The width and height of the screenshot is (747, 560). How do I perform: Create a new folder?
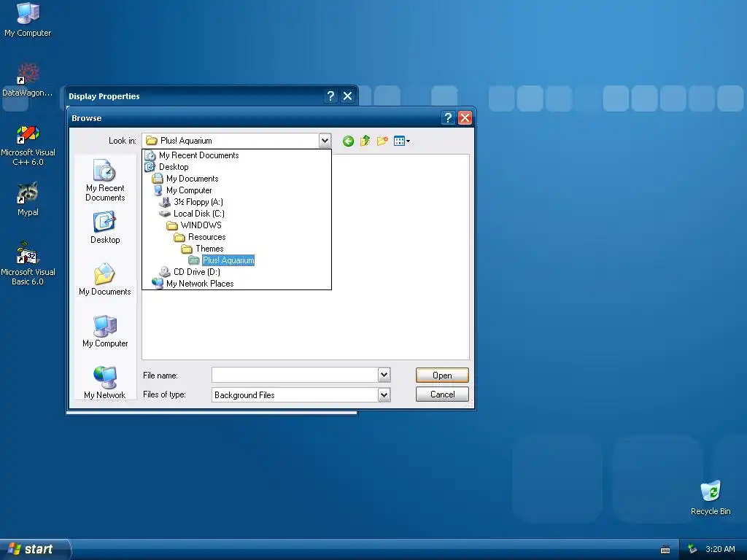pyautogui.click(x=382, y=141)
